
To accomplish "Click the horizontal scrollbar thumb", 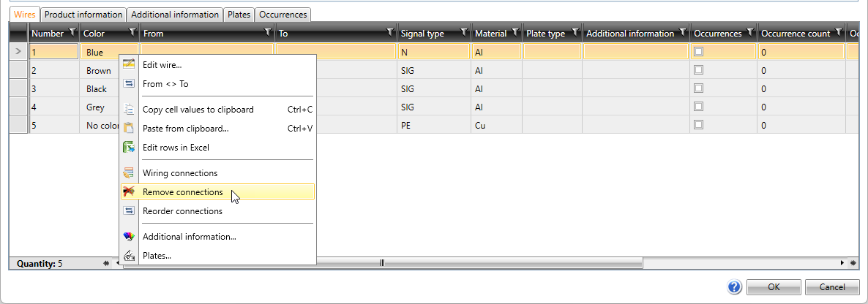I will 382,263.
